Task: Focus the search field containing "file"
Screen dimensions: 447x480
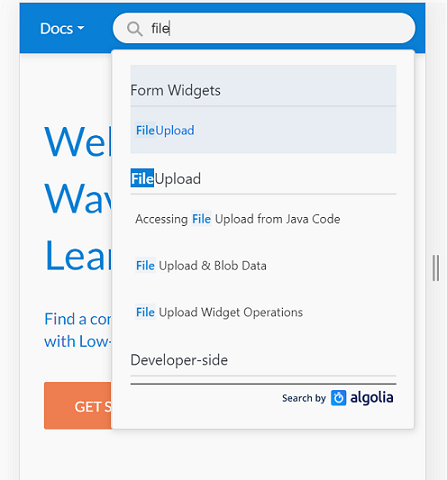Action: [264, 28]
